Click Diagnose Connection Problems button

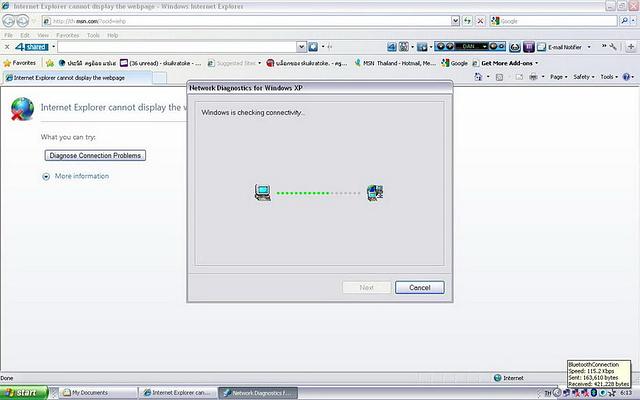[95, 156]
